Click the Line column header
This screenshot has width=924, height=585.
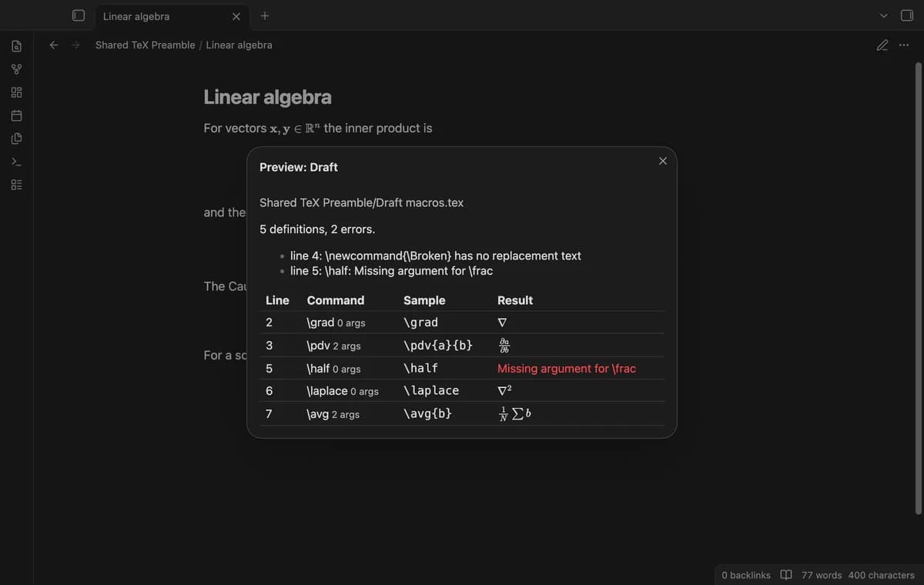277,300
